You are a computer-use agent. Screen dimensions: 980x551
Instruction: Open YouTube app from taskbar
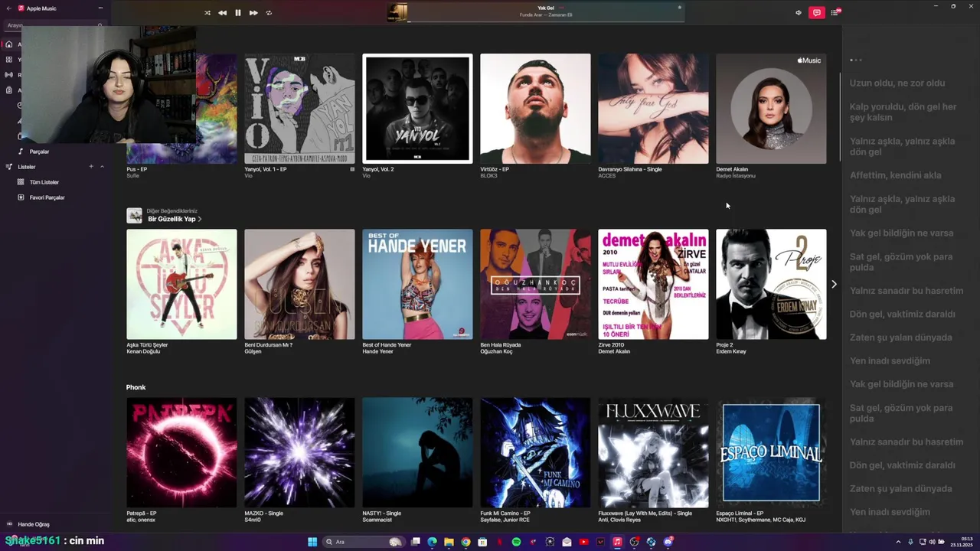coord(583,542)
